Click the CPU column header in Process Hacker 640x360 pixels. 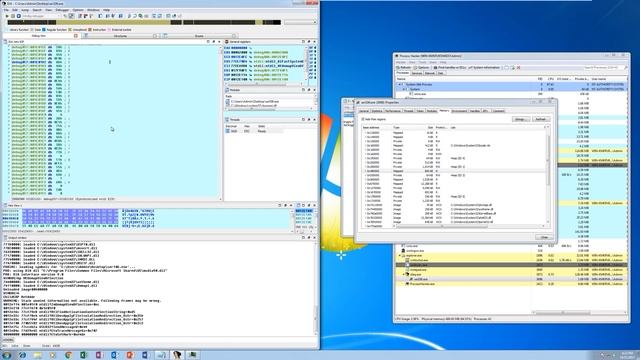tap(550, 78)
